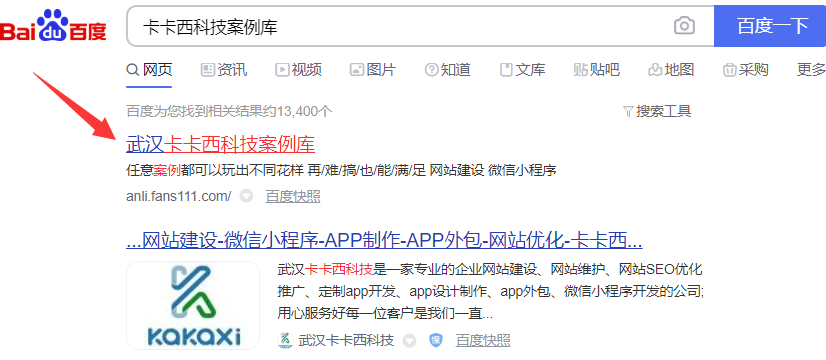Select the 网页 tab
Viewport: 826px width, 360px height.
coord(150,70)
